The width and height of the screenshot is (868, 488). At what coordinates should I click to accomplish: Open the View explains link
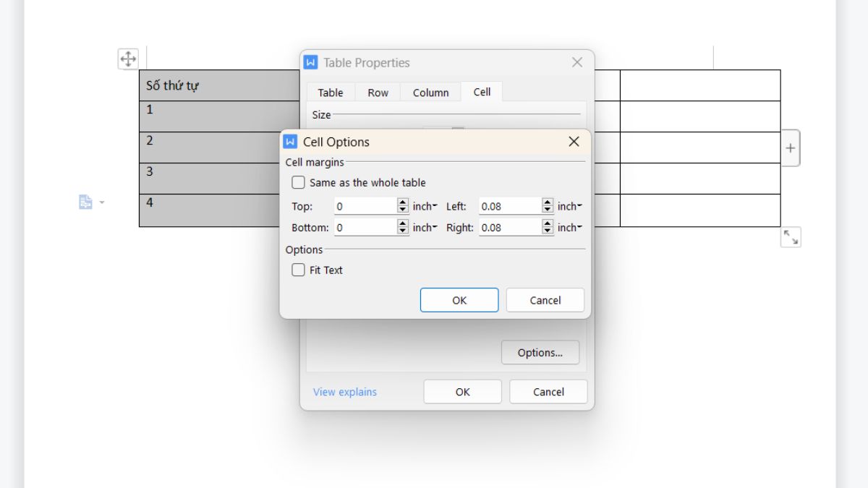point(345,392)
